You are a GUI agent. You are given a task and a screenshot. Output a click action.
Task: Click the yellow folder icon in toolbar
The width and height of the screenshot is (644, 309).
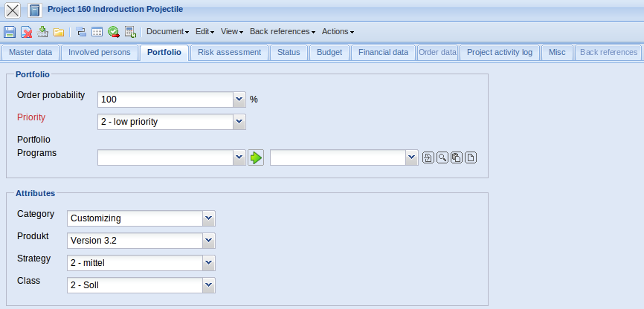[x=58, y=32]
